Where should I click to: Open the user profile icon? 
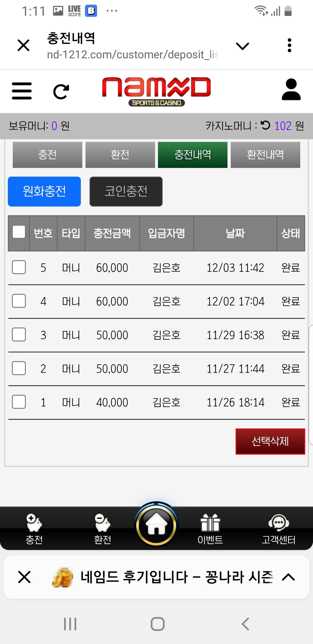coord(291,90)
